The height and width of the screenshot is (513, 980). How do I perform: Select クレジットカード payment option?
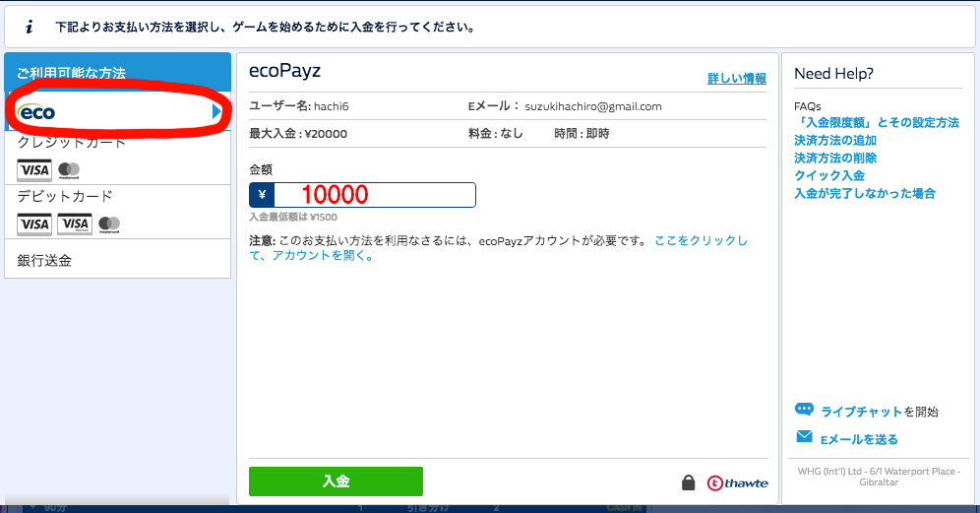coord(72,143)
